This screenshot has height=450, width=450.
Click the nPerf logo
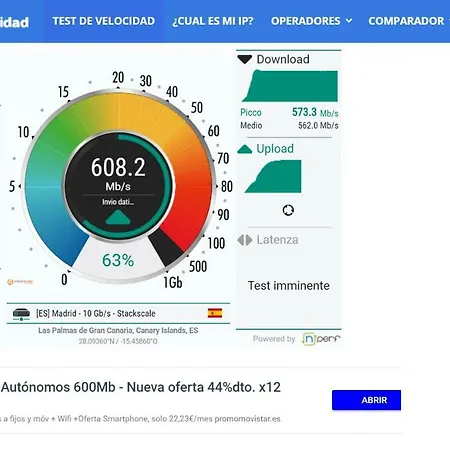pos(320,339)
